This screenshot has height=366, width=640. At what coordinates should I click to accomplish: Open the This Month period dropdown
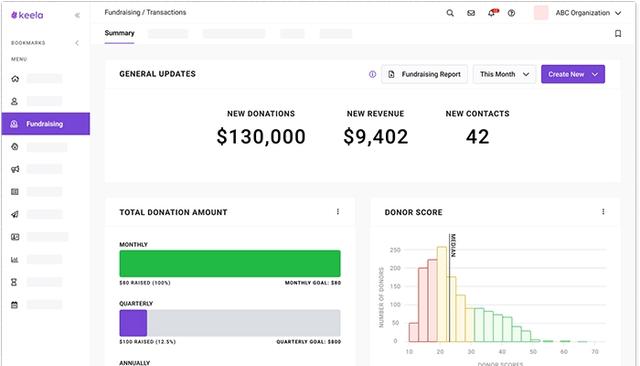click(x=504, y=74)
